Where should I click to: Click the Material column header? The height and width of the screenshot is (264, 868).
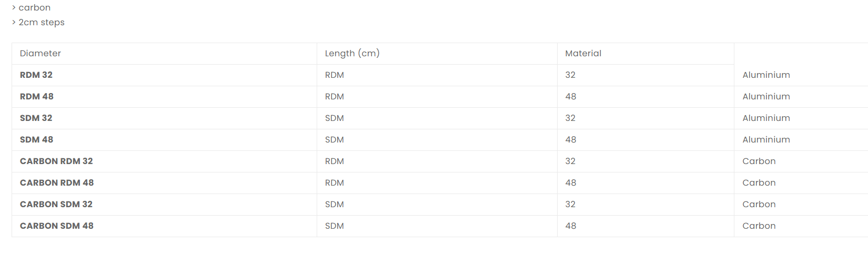click(583, 54)
